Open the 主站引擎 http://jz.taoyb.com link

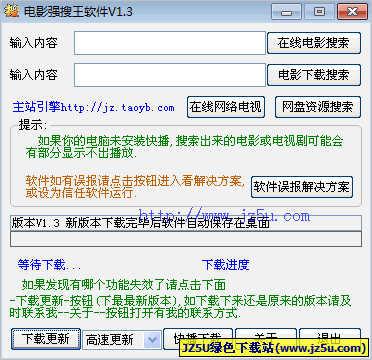tap(93, 107)
